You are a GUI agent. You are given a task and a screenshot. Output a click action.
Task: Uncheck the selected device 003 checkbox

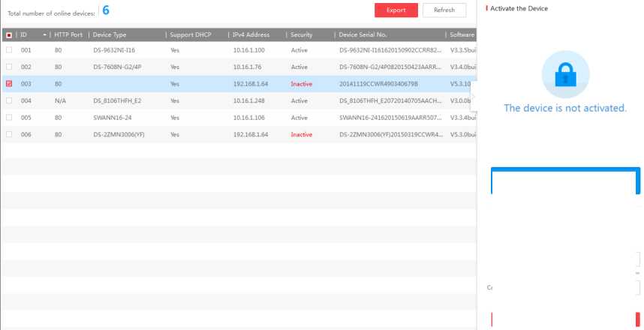coord(9,83)
